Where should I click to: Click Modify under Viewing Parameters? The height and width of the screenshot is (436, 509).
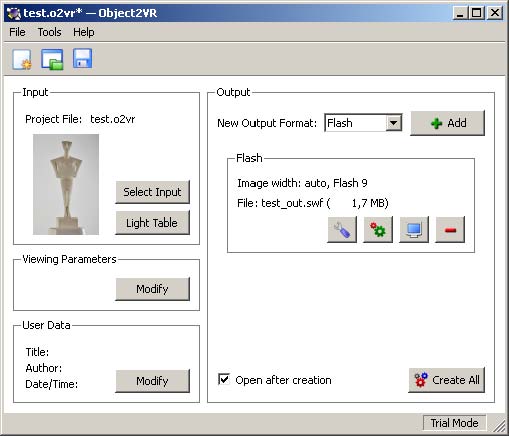153,289
